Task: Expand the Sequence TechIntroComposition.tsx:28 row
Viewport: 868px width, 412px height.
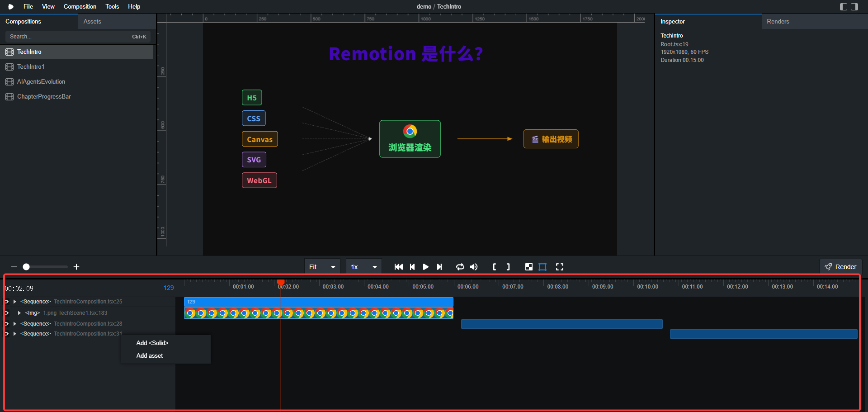Action: pyautogui.click(x=15, y=324)
